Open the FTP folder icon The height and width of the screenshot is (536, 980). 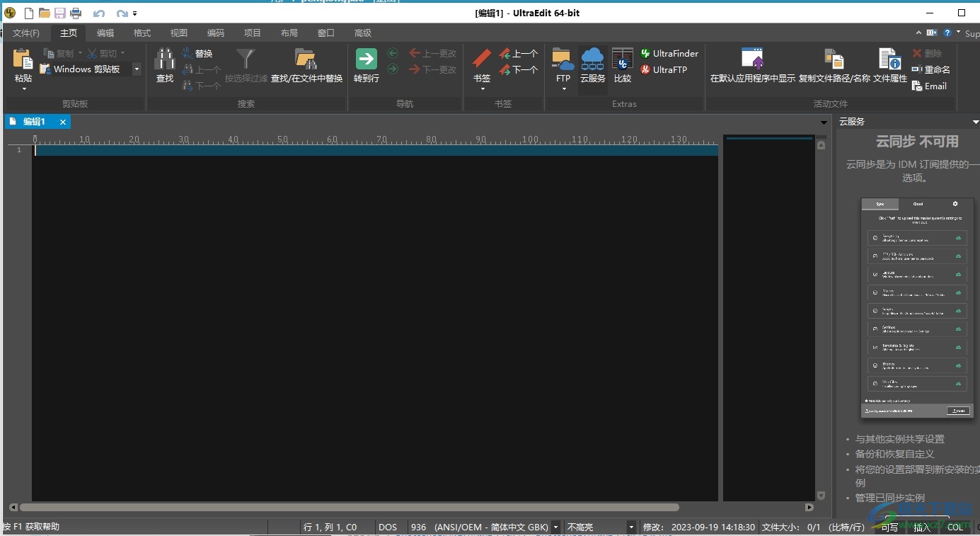tap(563, 59)
